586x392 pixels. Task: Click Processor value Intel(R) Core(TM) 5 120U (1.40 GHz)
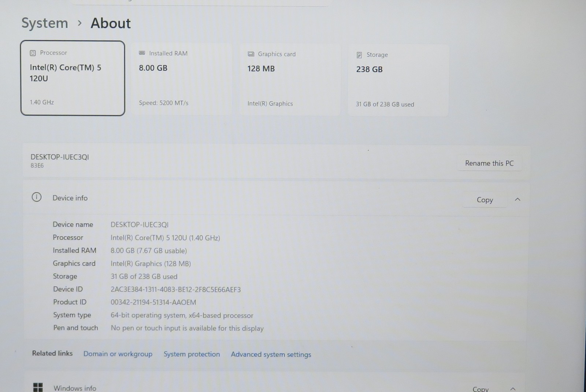165,238
